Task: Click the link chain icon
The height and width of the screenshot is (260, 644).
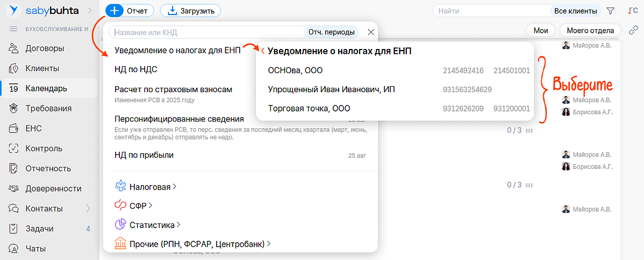Action: 633,30
